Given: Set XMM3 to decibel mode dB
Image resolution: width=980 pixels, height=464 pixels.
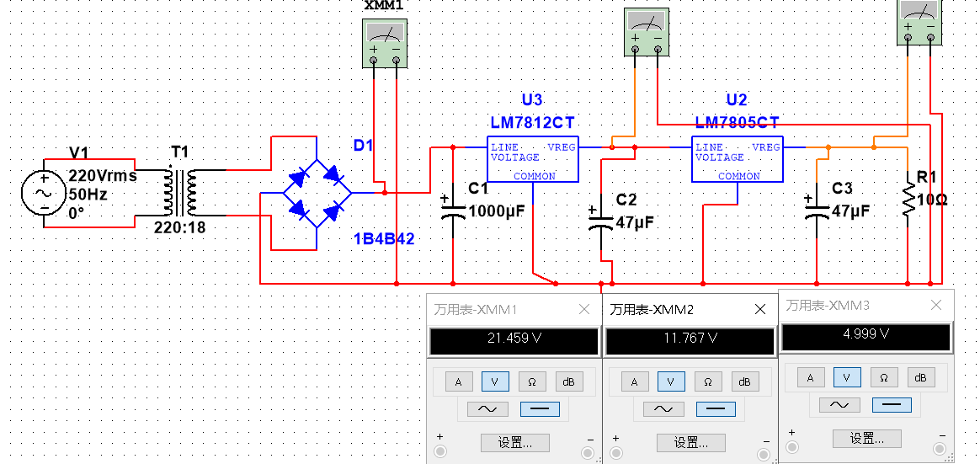Looking at the screenshot, I should pyautogui.click(x=920, y=377).
